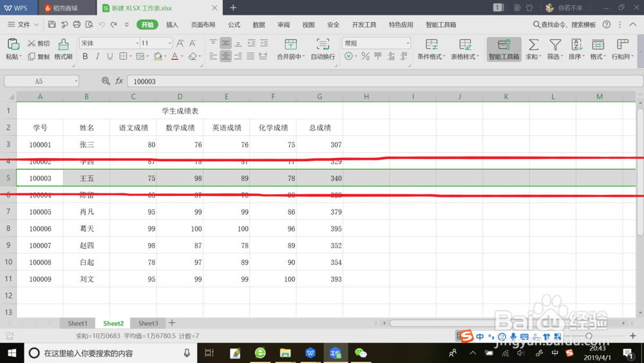
Task: Click the Undo arrow
Action: coord(102,25)
